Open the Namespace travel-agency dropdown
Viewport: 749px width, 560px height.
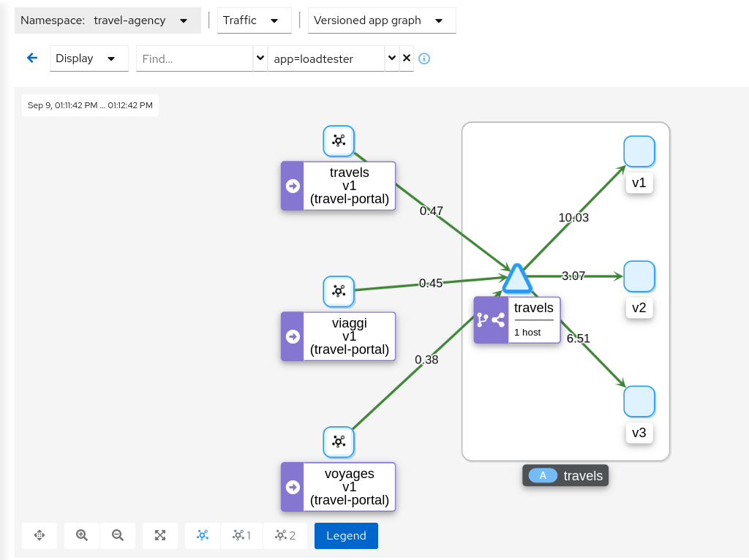[x=108, y=20]
